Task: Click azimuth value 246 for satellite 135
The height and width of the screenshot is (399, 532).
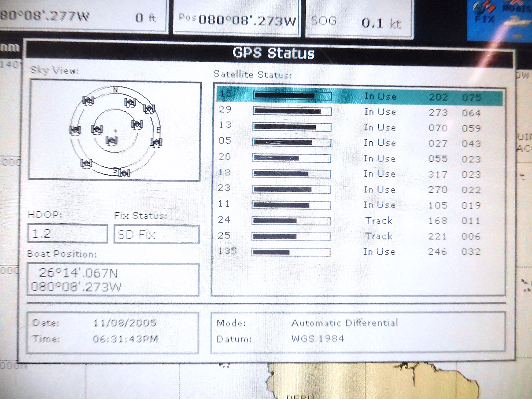Action: click(x=437, y=252)
